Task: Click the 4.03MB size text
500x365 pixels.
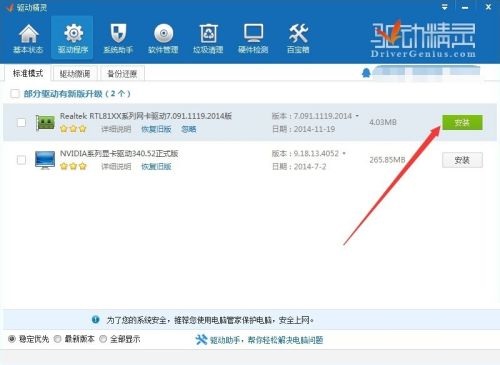Action: 383,122
